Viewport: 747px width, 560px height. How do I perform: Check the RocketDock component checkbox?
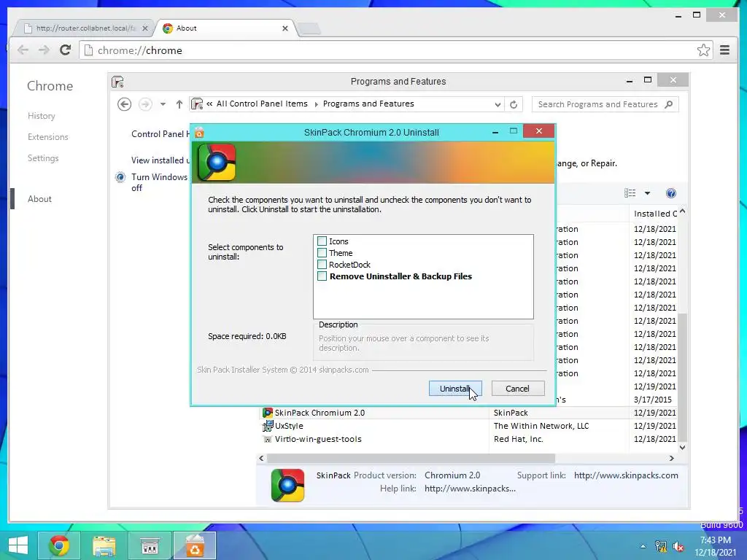click(322, 264)
